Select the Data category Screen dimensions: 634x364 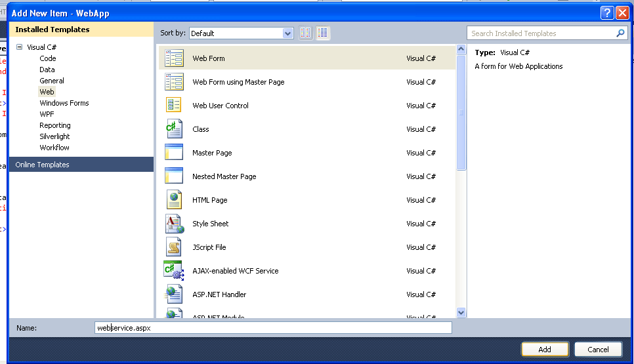tap(47, 70)
